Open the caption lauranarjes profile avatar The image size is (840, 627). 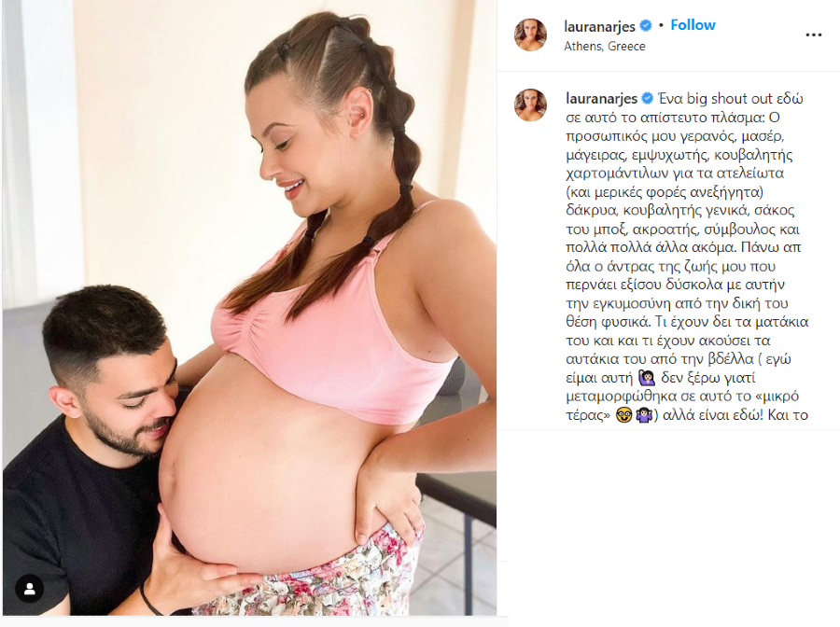[x=530, y=104]
